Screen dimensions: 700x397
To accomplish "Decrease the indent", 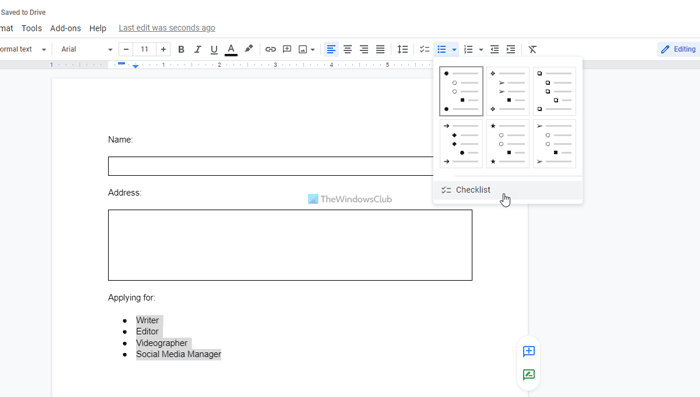I will (x=494, y=50).
